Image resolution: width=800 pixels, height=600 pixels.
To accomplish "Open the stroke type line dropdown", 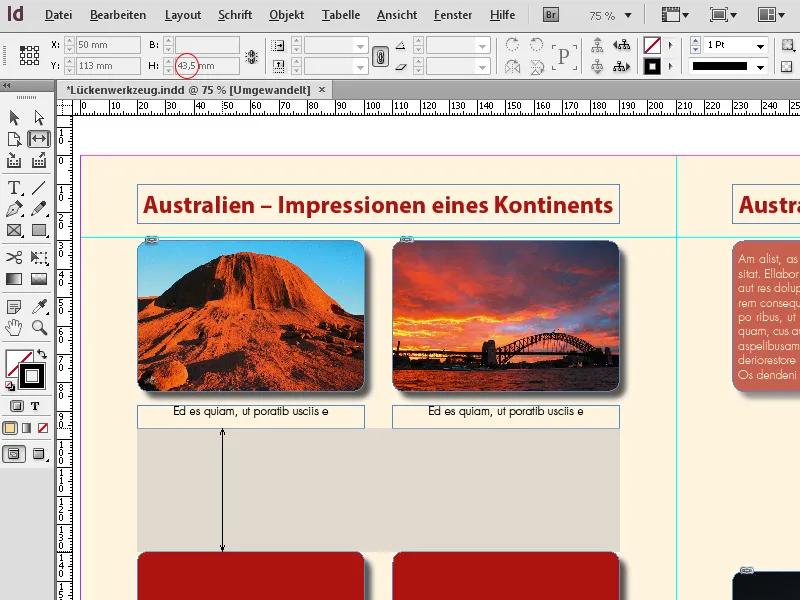I will (760, 67).
